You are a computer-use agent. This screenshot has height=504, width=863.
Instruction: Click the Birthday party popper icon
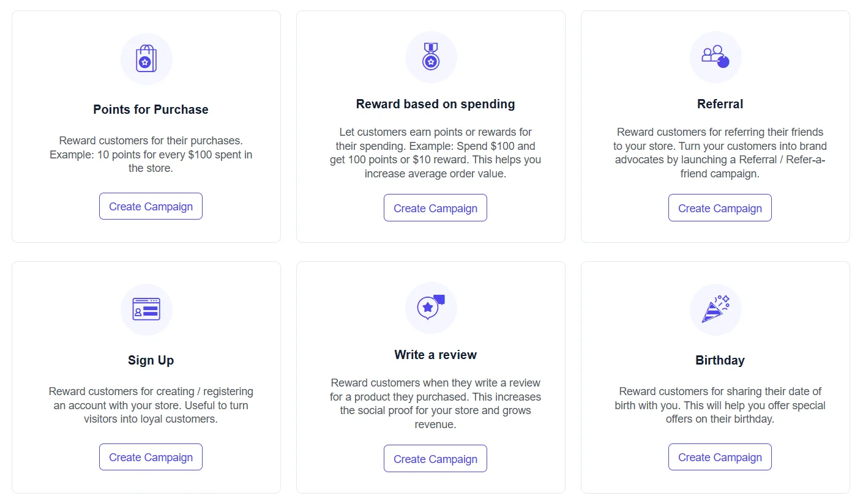pos(715,309)
